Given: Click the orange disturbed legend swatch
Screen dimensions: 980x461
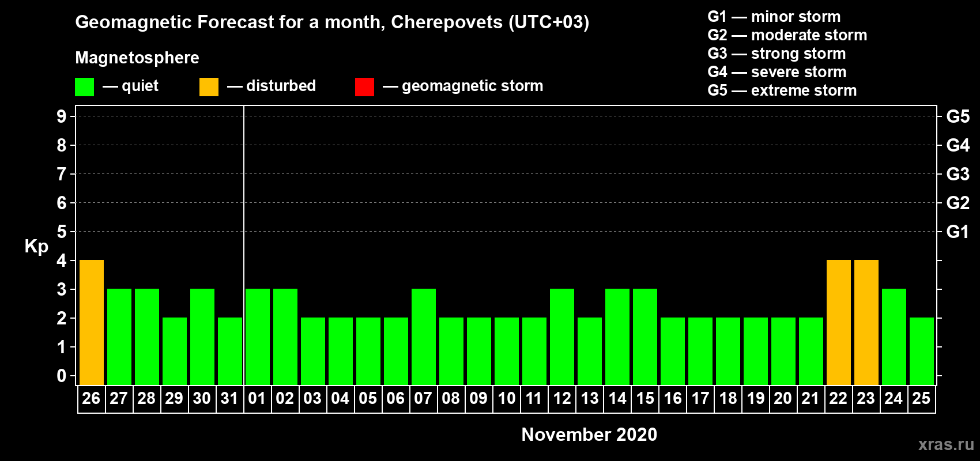Looking at the screenshot, I should point(209,87).
